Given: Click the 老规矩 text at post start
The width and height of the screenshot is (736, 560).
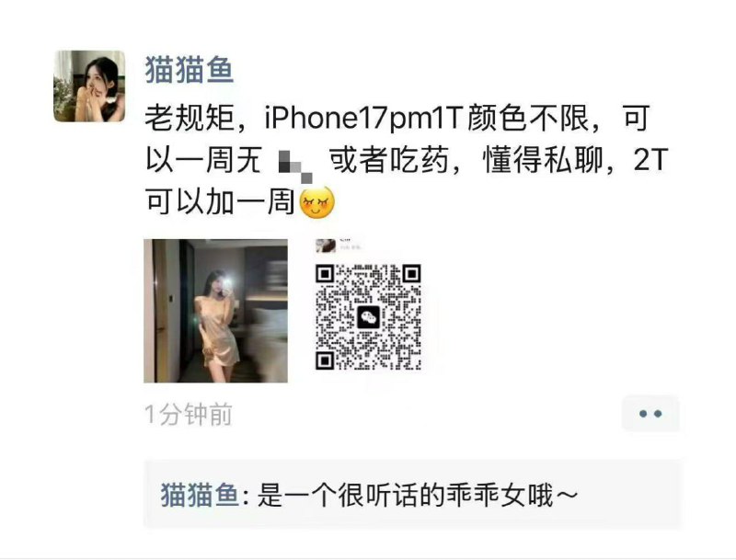Looking at the screenshot, I should [190, 118].
